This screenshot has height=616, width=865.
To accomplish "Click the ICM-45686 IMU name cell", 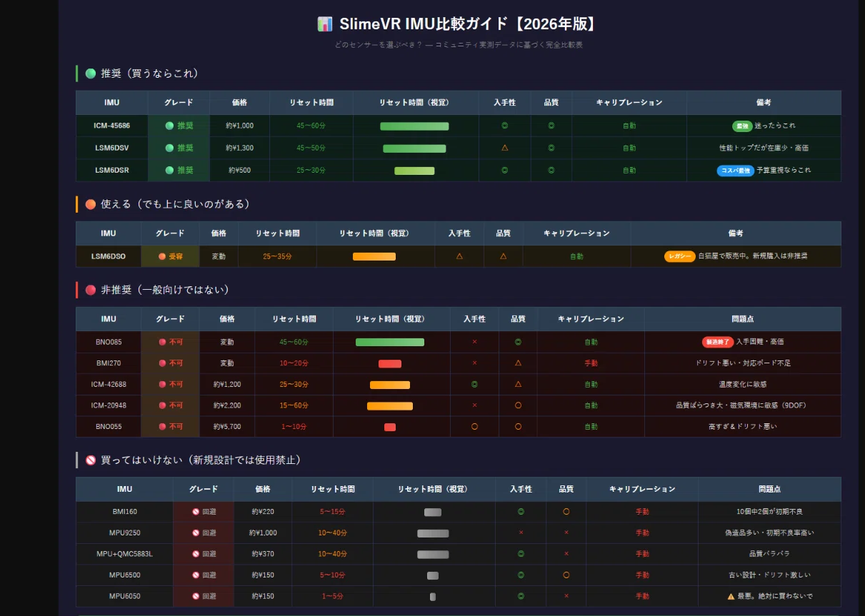I will (x=112, y=126).
